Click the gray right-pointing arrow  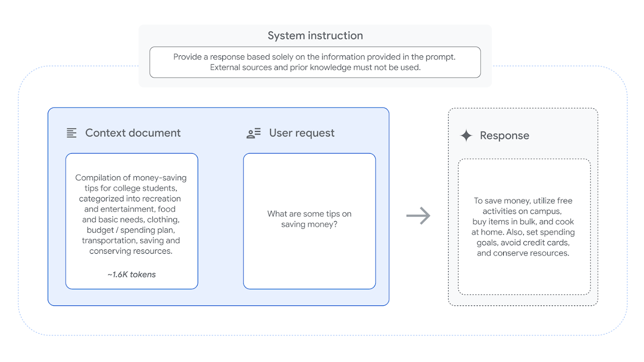click(x=418, y=216)
